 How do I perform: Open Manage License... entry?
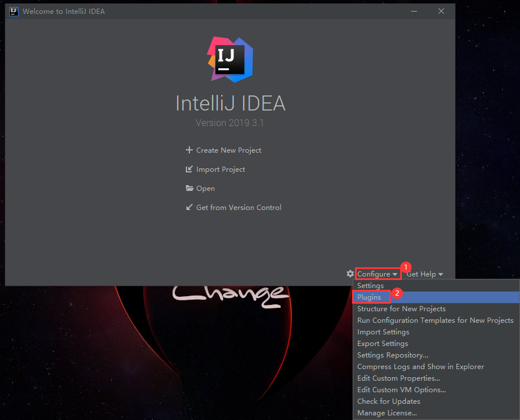click(x=437, y=413)
